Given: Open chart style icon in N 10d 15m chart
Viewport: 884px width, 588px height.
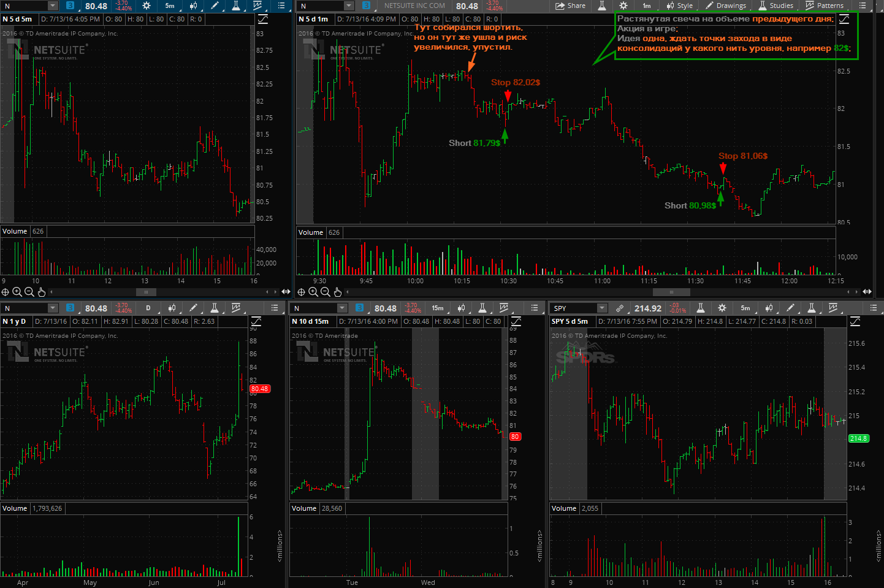Looking at the screenshot, I should click(x=461, y=308).
